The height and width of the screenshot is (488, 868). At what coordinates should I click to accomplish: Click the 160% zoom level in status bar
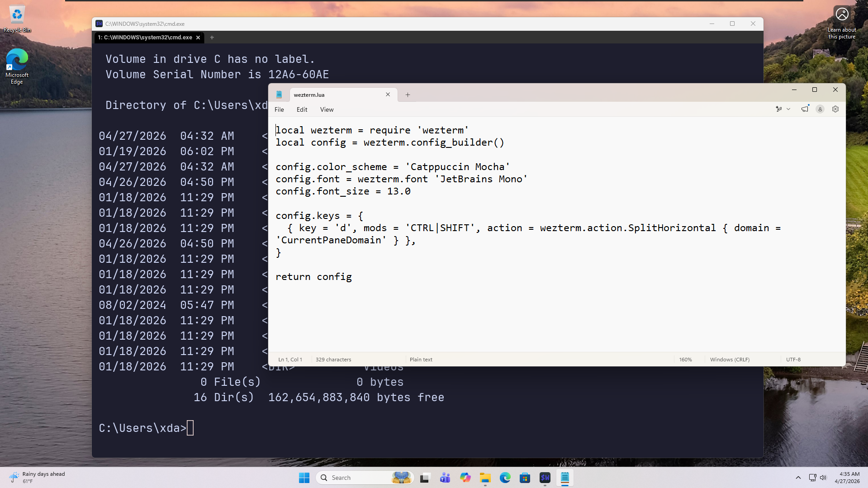tap(685, 360)
